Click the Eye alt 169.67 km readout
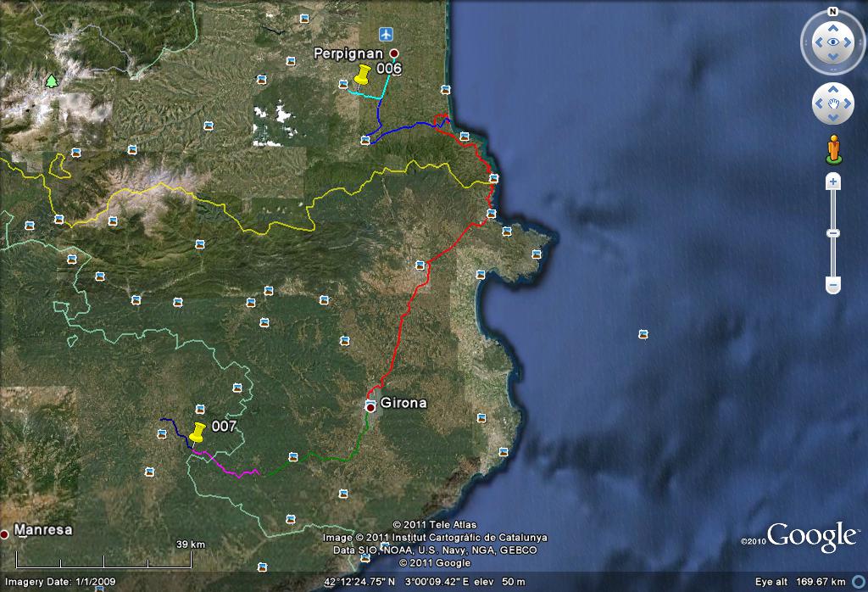Screen dimensions: 868x592 pos(800,582)
